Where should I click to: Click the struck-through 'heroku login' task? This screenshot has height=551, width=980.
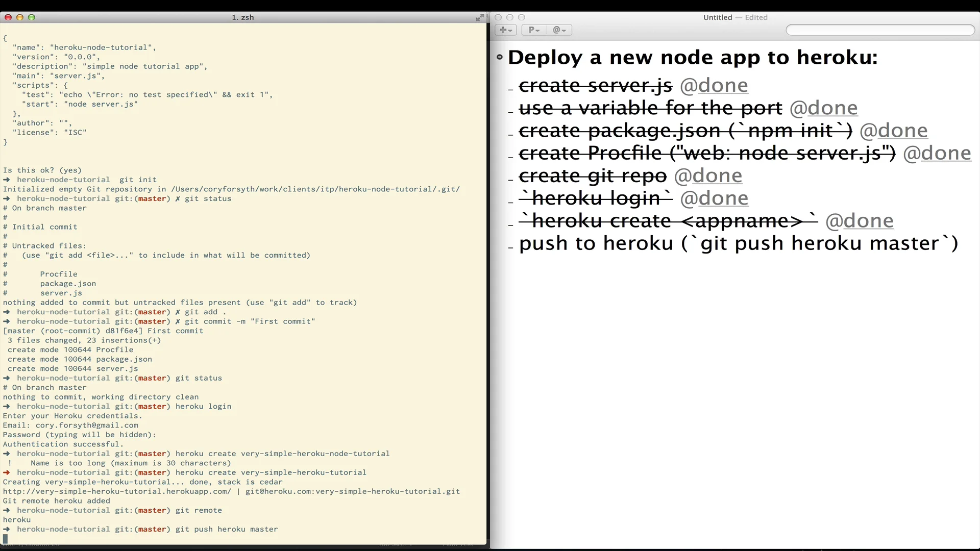pyautogui.click(x=596, y=198)
